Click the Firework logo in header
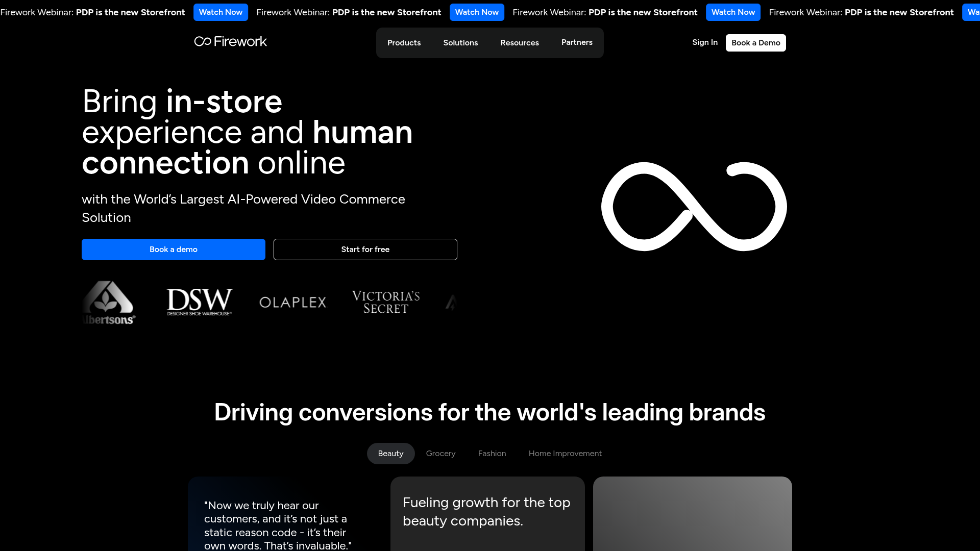980x551 pixels. point(230,41)
